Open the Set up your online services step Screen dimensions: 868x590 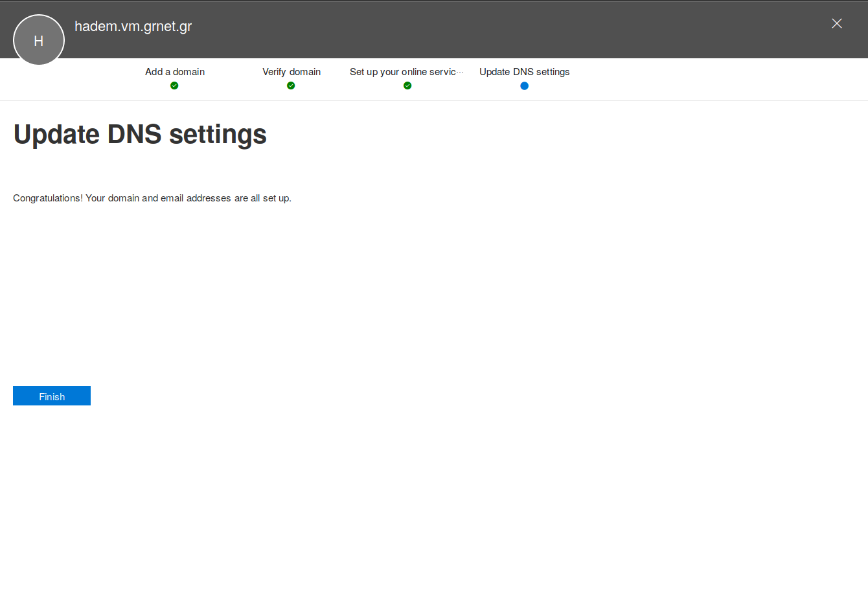tap(402, 72)
